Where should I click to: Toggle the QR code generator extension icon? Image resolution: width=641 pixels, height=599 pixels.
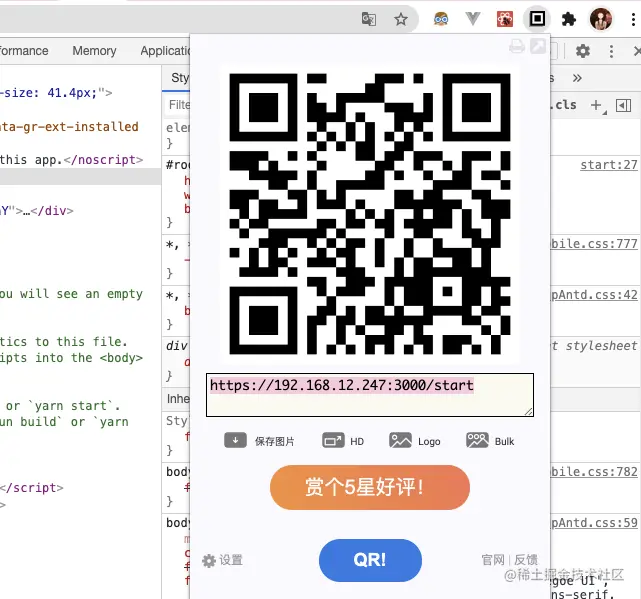click(x=537, y=19)
